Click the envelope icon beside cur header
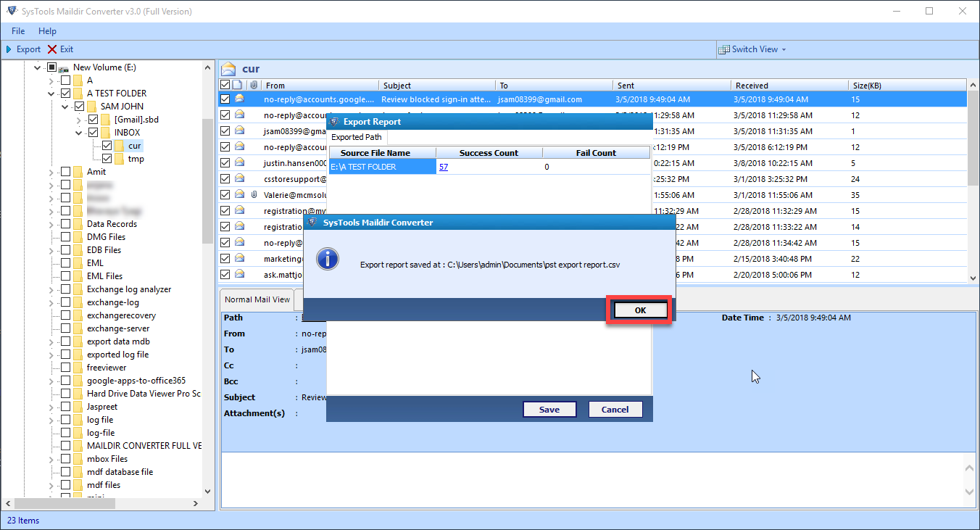The width and height of the screenshot is (980, 530). tap(229, 69)
